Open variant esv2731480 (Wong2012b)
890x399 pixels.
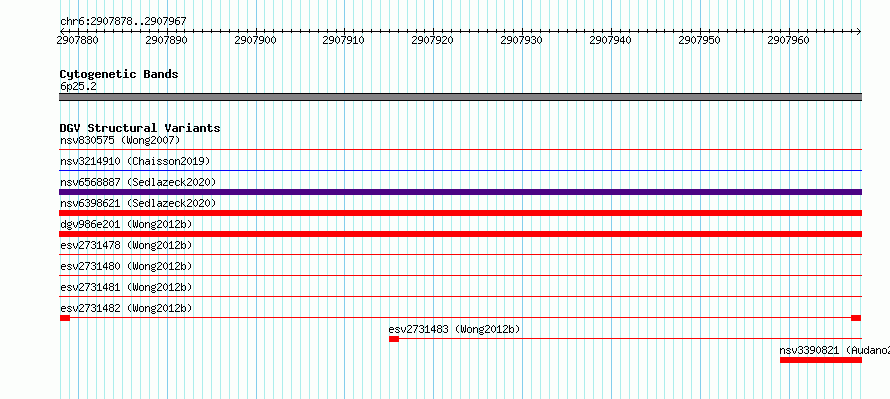[126, 266]
